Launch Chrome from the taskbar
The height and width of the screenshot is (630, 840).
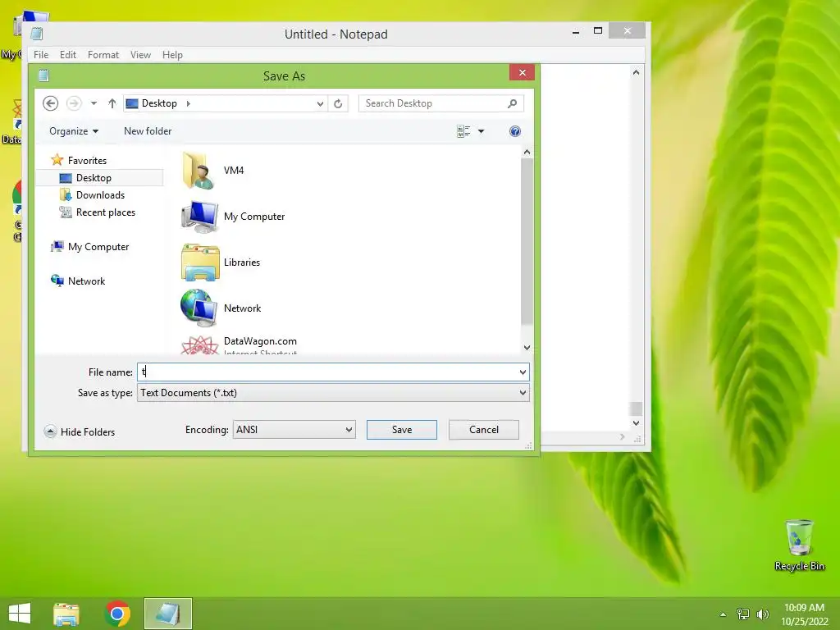[117, 614]
